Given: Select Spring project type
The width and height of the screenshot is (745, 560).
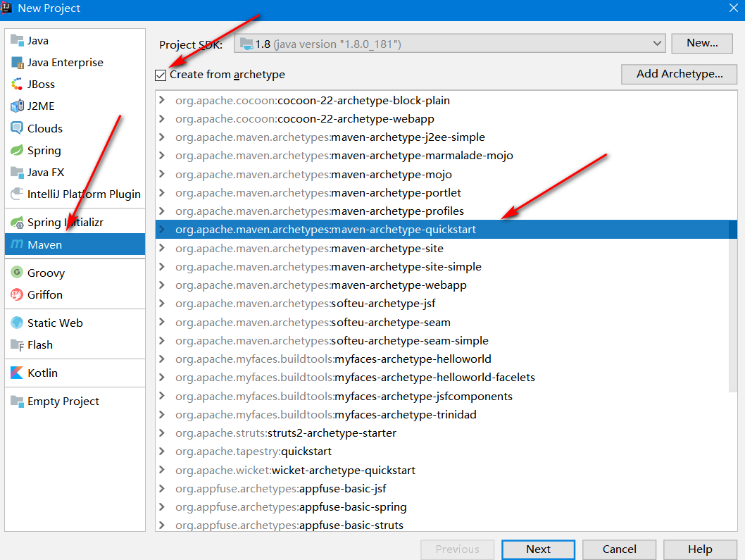Looking at the screenshot, I should pyautogui.click(x=75, y=150).
